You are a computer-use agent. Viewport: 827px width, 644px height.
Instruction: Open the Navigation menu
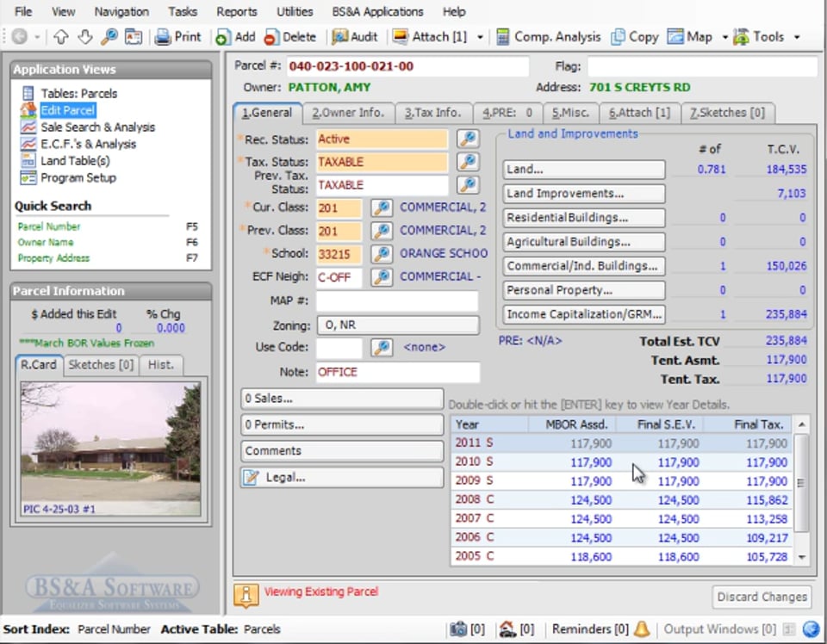121,11
